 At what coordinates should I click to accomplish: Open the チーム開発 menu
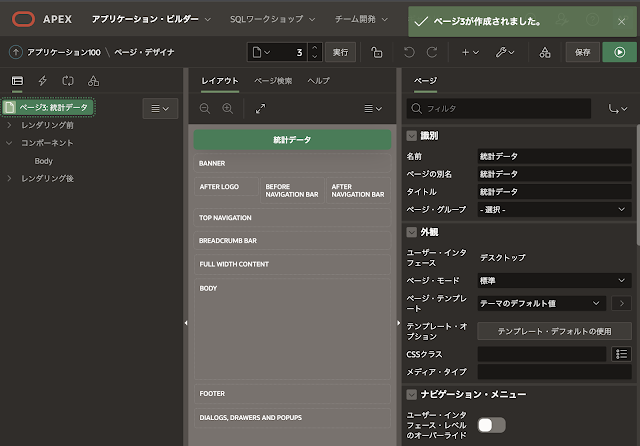click(361, 19)
